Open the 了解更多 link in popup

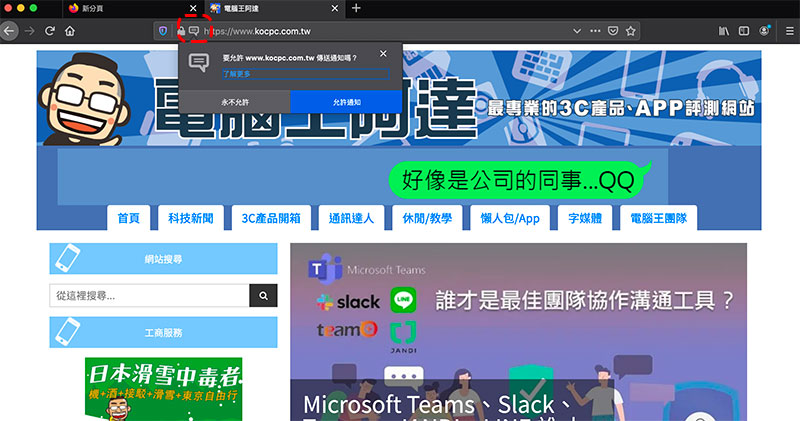pyautogui.click(x=237, y=74)
